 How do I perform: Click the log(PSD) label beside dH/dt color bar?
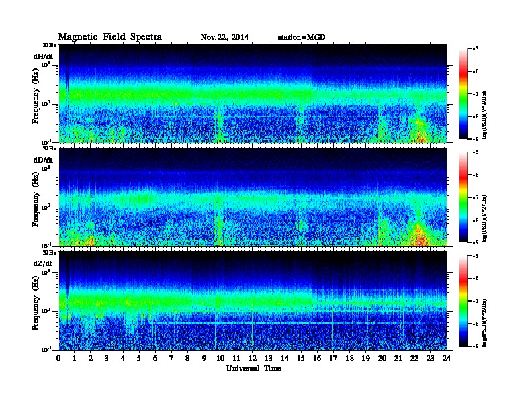coord(484,115)
